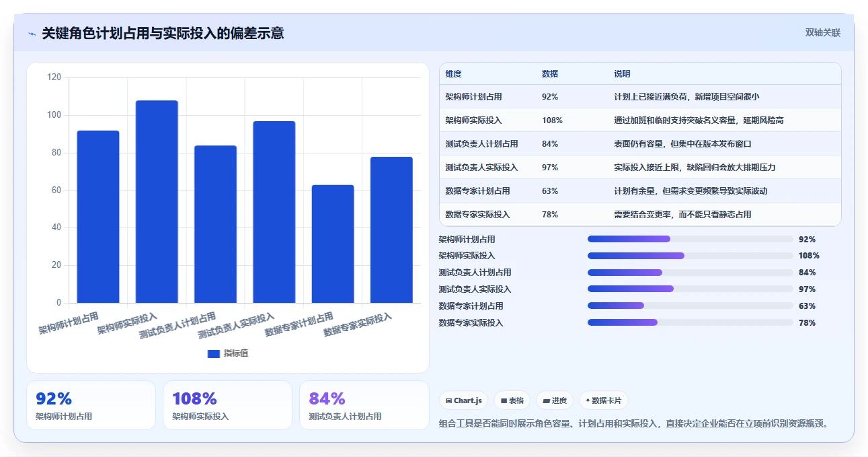Click the footer sentence starting 组合工具是否能同时展示

(x=636, y=423)
